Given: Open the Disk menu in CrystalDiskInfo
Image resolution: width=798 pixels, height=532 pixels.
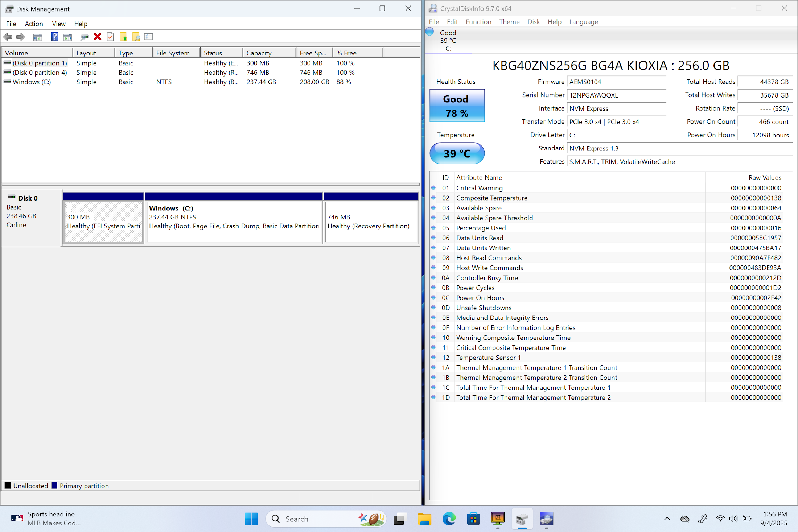Looking at the screenshot, I should [x=534, y=22].
